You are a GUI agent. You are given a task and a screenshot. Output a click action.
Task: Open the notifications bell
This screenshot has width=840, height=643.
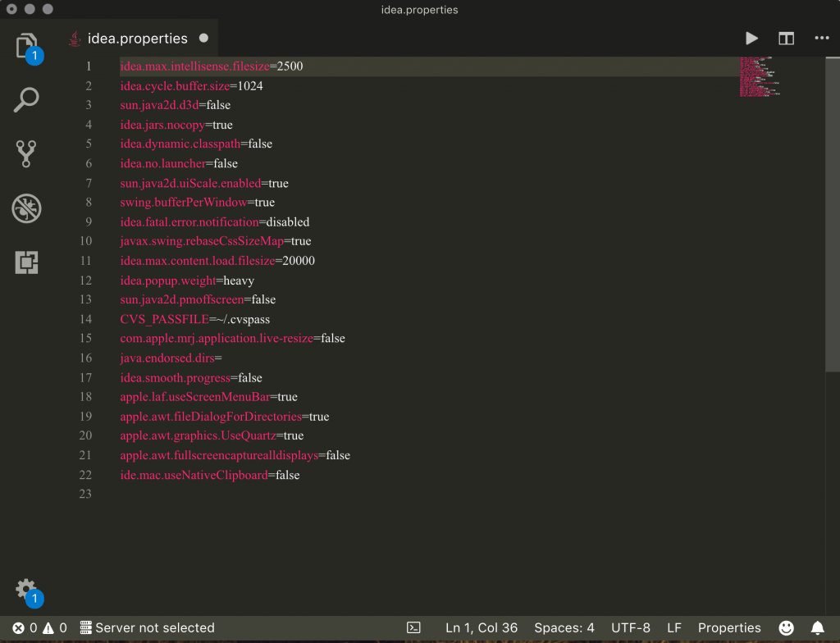point(817,627)
